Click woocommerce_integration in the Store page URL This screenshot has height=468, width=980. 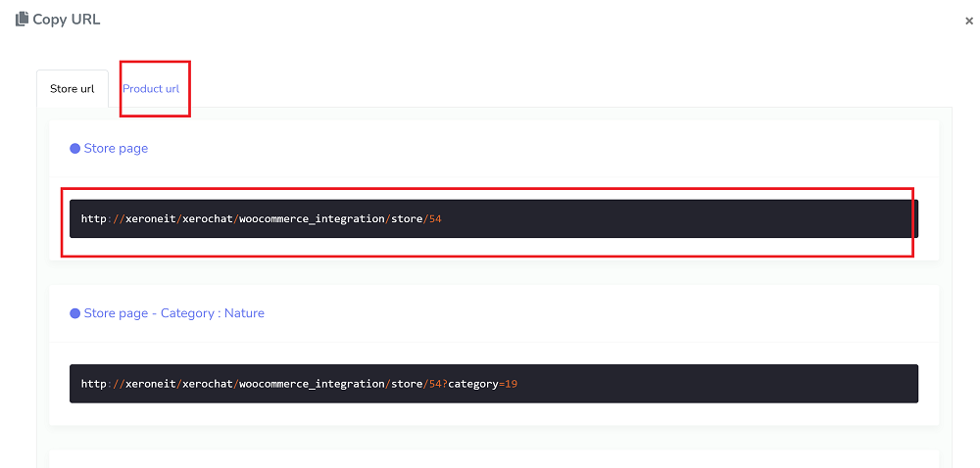[x=313, y=219]
